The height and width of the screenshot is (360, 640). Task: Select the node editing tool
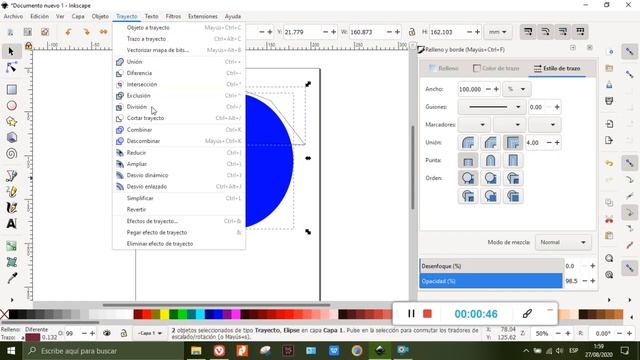click(x=11, y=68)
